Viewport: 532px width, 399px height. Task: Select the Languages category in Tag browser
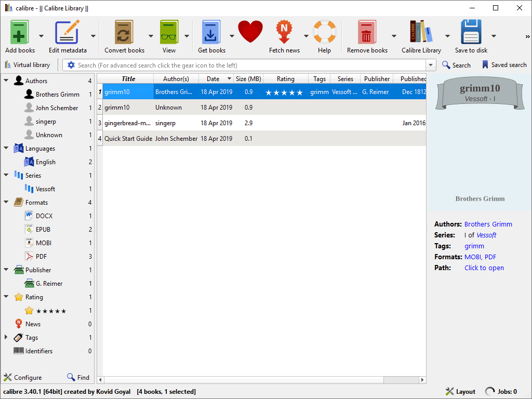tap(40, 148)
